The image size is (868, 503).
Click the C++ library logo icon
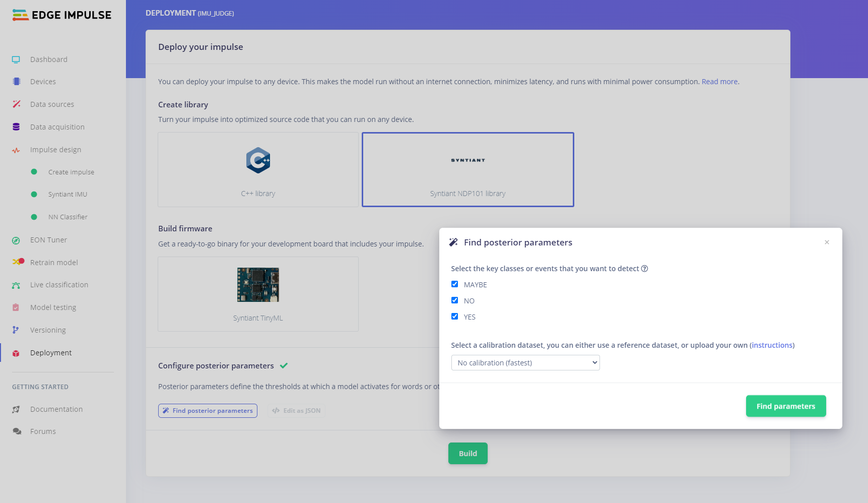tap(258, 160)
